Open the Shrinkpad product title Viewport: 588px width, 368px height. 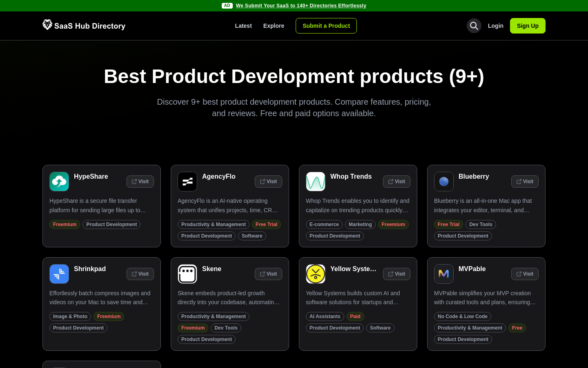pos(90,269)
